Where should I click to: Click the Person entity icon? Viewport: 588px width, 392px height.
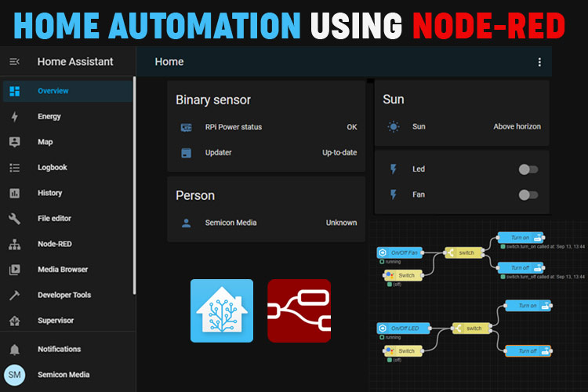pyautogui.click(x=187, y=223)
